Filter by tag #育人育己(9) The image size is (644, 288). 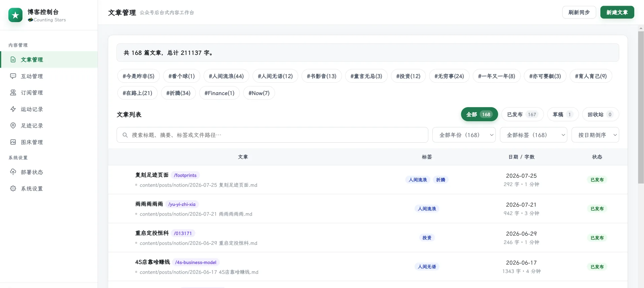click(x=591, y=76)
